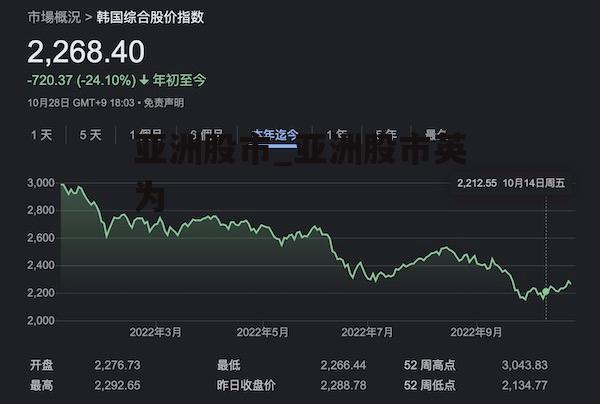Open the 免责声明 disclaimer link
The width and height of the screenshot is (600, 404).
[164, 103]
